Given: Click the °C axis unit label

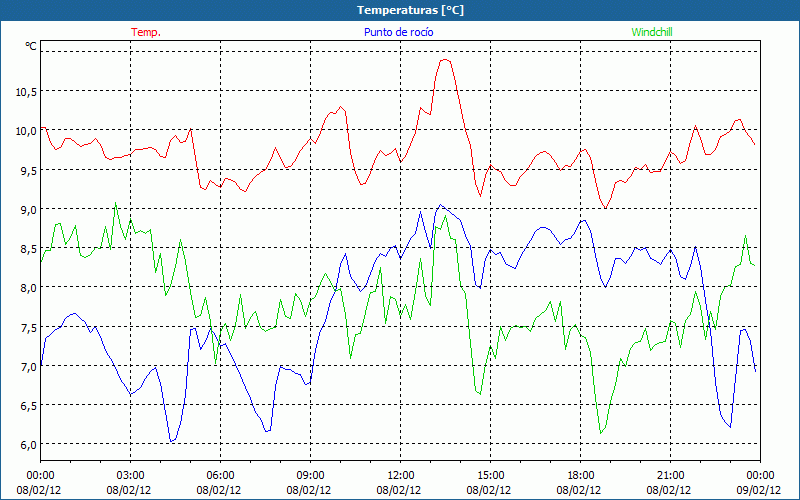Looking at the screenshot, I should pos(31,46).
